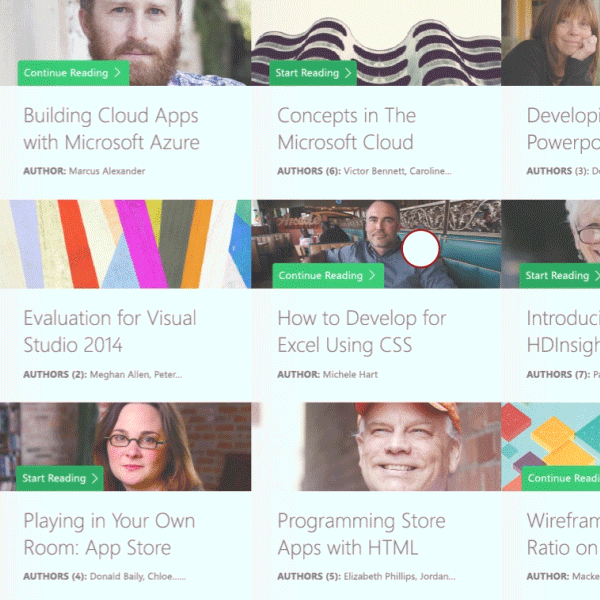Open title Building Cloud Apps with Microsoft Azure
This screenshot has height=600, width=600.
[x=111, y=129]
